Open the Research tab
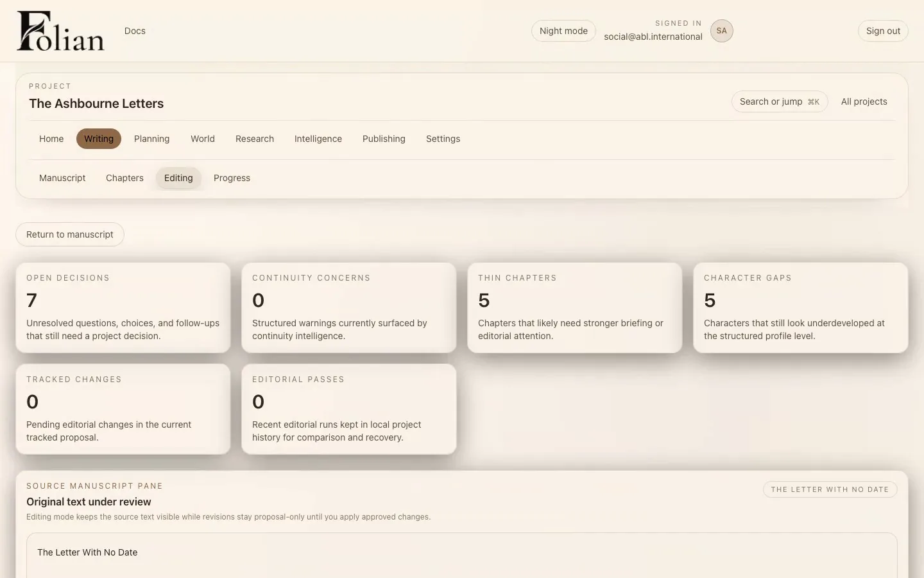 (x=255, y=139)
